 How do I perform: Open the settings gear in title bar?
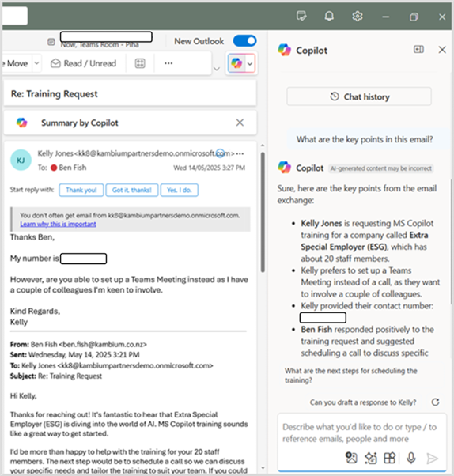click(358, 16)
